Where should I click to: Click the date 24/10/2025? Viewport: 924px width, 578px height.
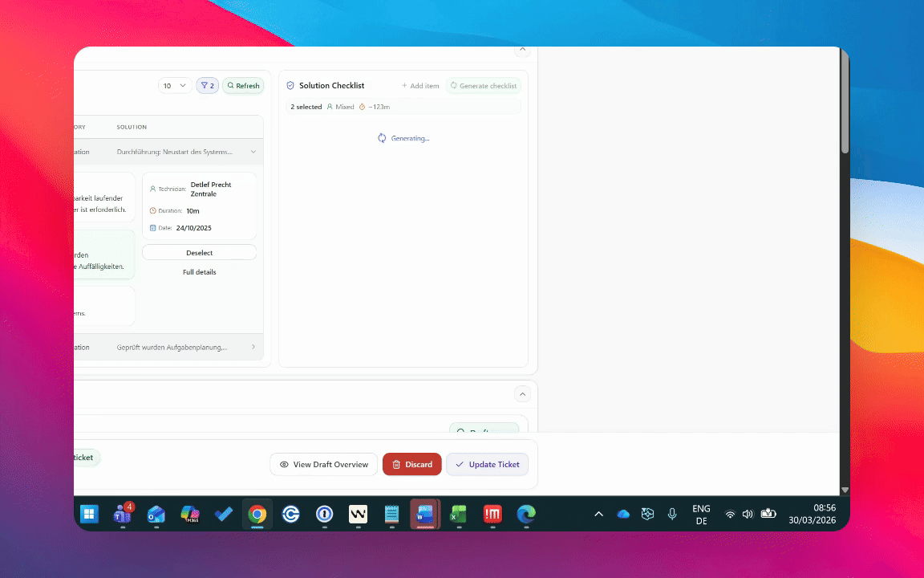pyautogui.click(x=194, y=228)
